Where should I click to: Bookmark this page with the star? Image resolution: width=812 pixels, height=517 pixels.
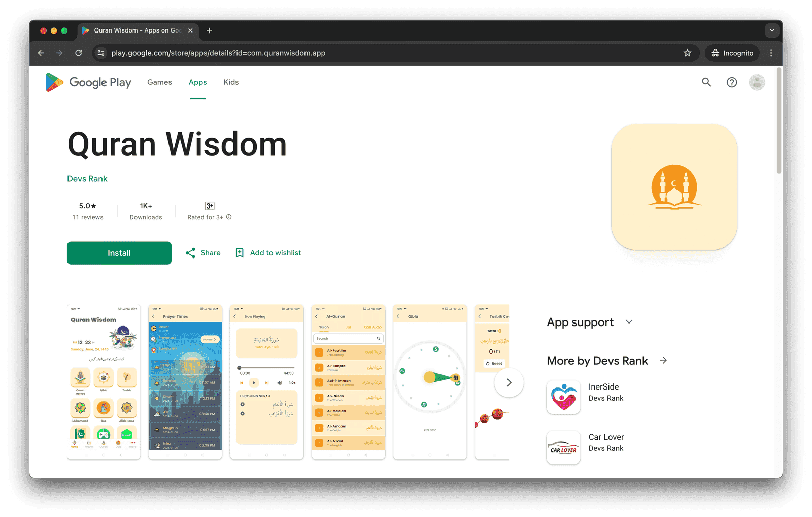point(687,53)
